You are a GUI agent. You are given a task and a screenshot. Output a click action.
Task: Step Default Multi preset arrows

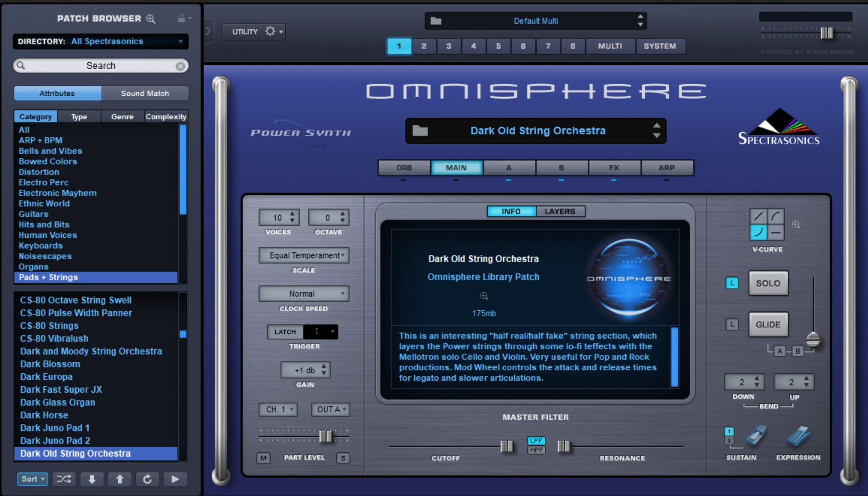[x=640, y=21]
